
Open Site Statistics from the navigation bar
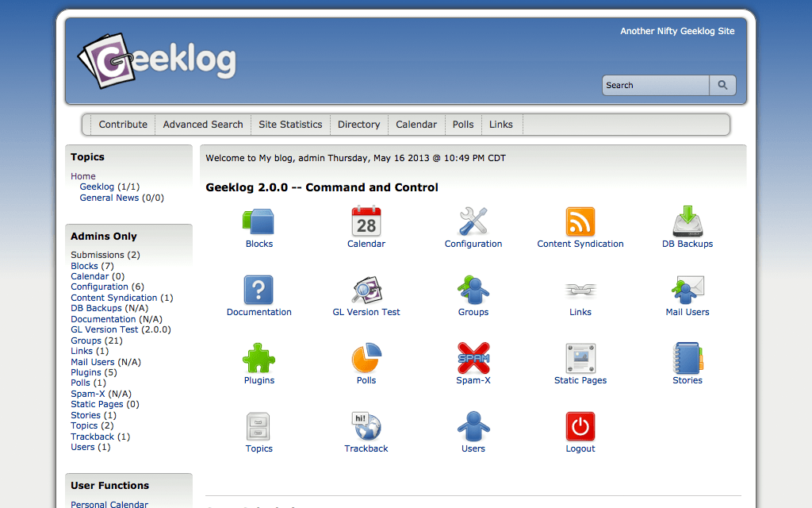click(x=290, y=125)
